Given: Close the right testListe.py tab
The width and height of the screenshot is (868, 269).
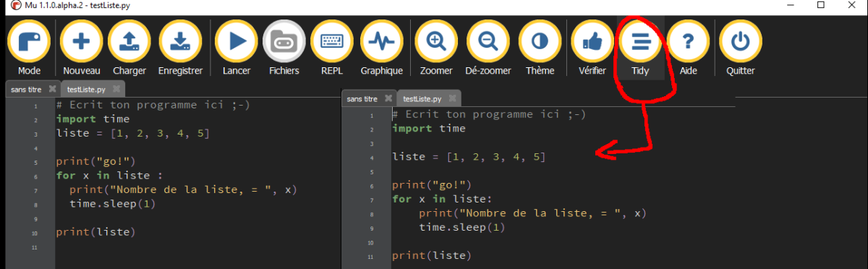Looking at the screenshot, I should click(452, 98).
